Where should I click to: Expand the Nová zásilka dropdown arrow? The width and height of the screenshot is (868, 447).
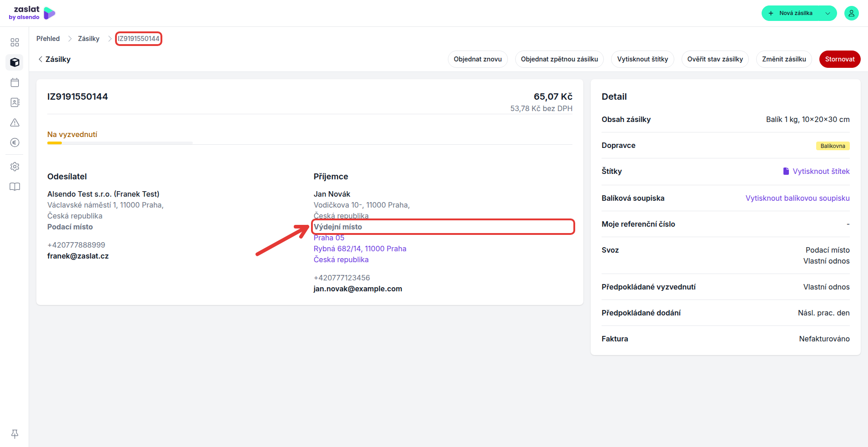828,13
